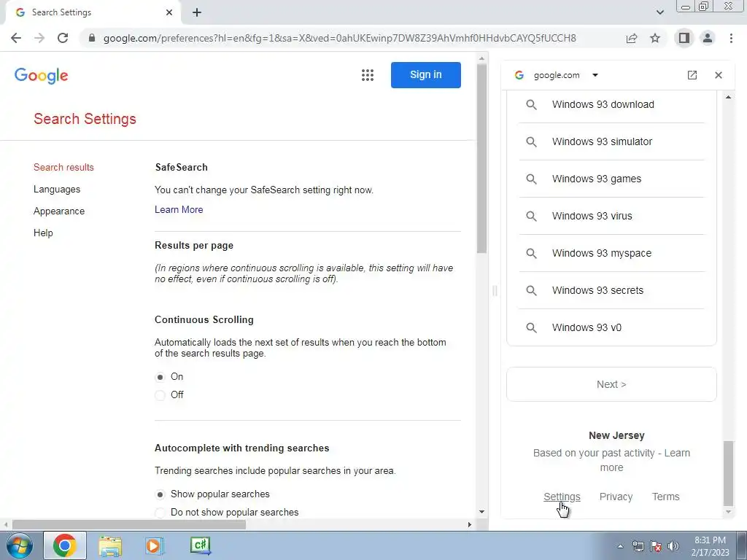Click the side panel vertical scrollbar thumb
Viewport: 747px width, 560px height.
728,472
